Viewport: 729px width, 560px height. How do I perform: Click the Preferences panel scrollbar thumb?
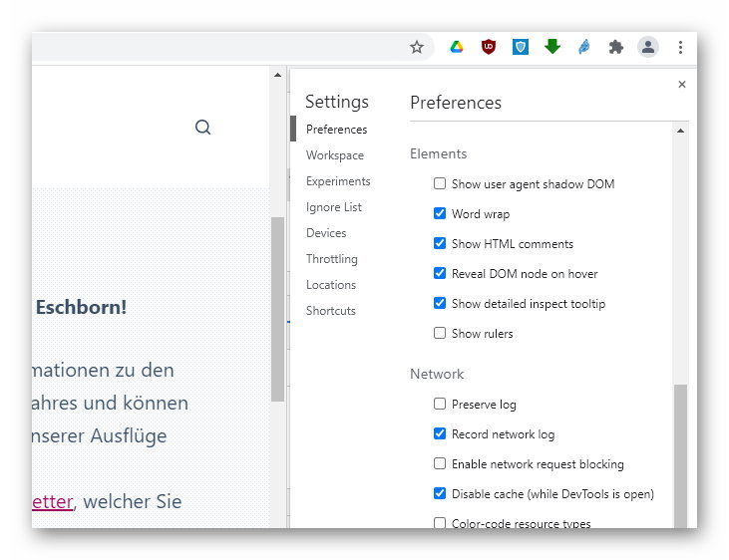point(681,453)
